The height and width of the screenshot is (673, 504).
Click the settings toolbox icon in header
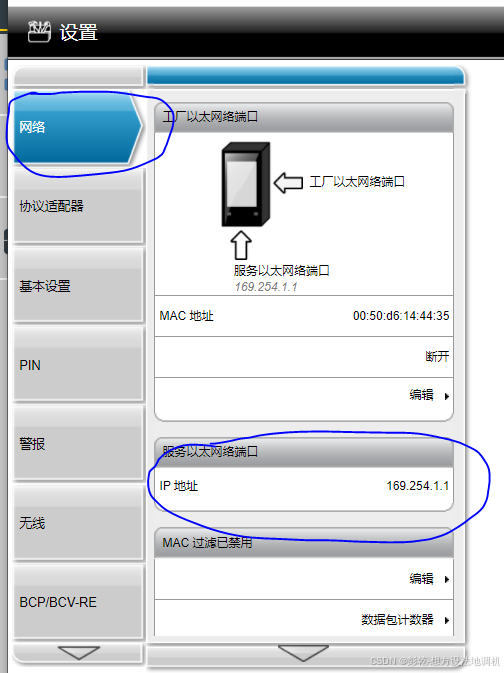point(39,32)
